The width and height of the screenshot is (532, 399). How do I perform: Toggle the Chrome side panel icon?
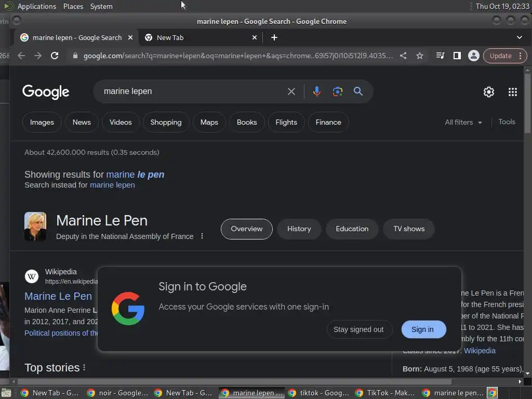point(457,56)
